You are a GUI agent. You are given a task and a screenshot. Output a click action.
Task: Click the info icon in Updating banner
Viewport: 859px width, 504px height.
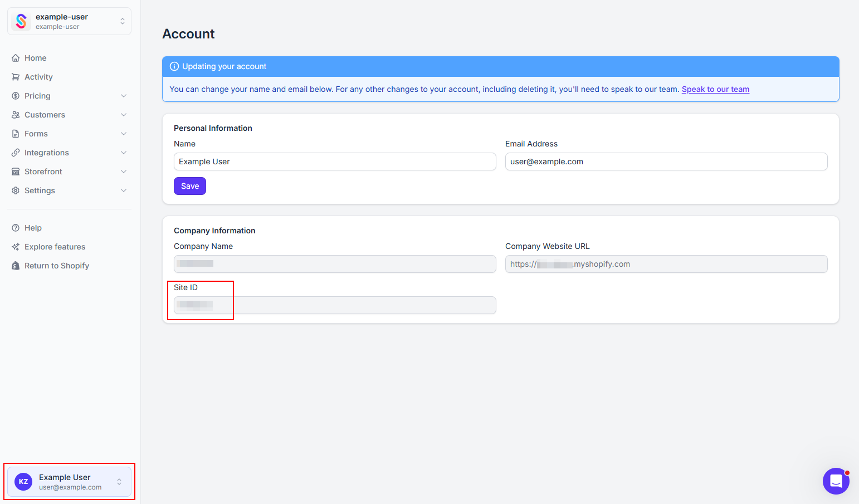point(174,66)
